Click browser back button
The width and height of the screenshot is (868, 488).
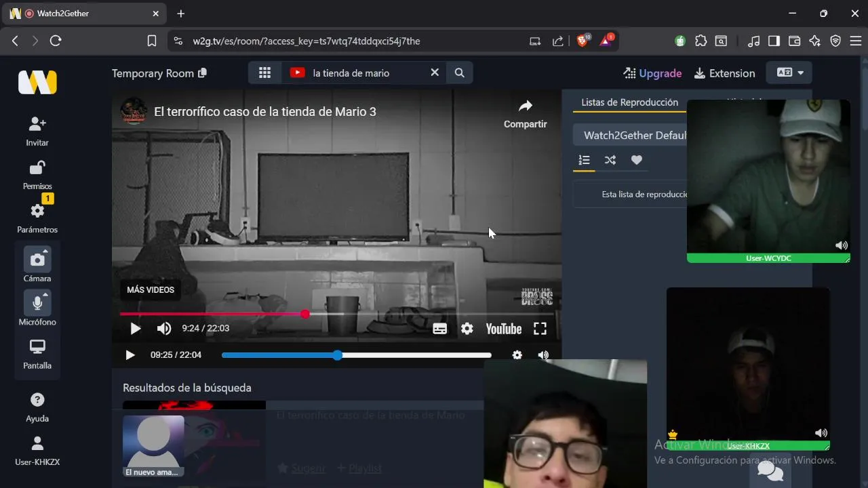click(x=15, y=41)
